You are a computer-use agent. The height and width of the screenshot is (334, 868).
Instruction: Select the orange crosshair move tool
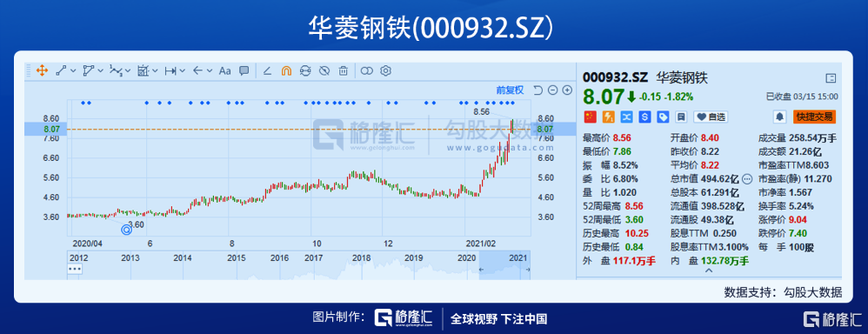coord(41,70)
